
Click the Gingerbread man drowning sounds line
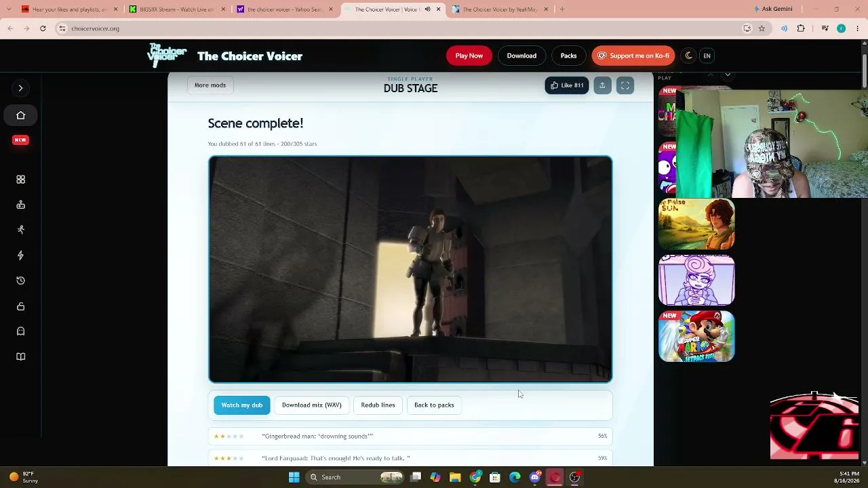(x=410, y=436)
